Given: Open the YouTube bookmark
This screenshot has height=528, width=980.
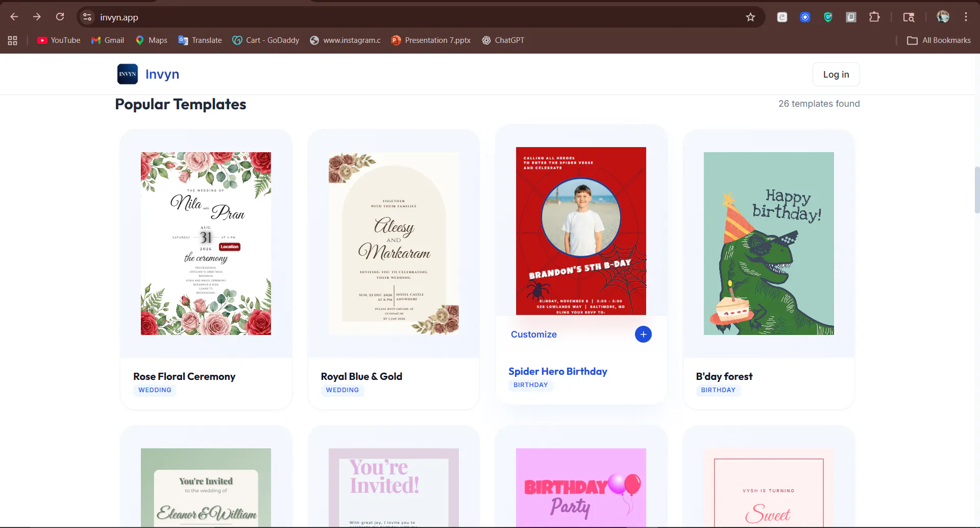Looking at the screenshot, I should click(x=59, y=40).
